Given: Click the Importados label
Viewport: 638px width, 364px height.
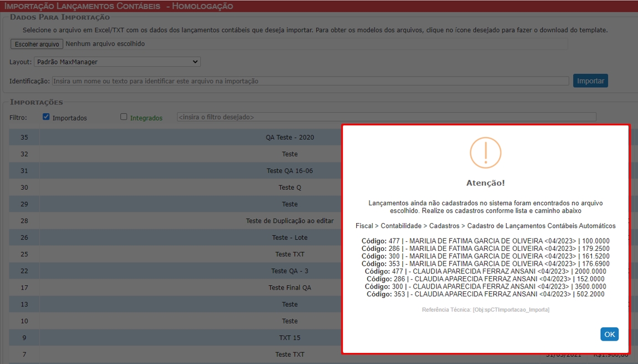Looking at the screenshot, I should pos(69,118).
